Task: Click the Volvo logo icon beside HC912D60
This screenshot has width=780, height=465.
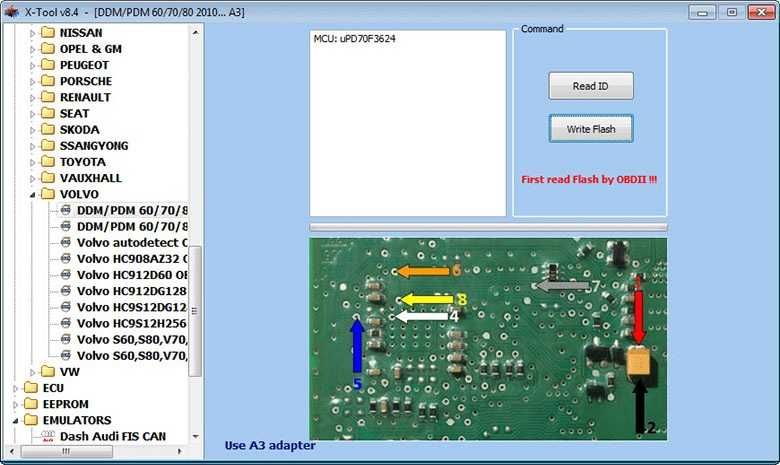Action: tap(66, 275)
